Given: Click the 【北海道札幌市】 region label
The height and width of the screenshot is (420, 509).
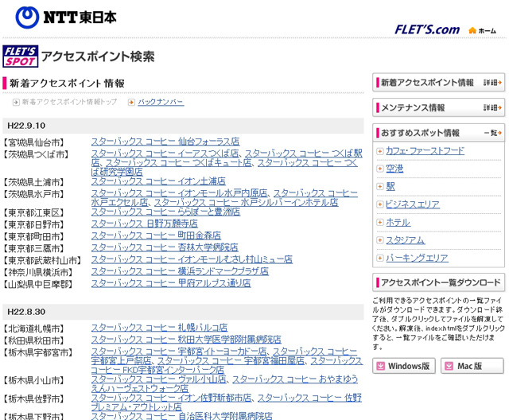Looking at the screenshot, I should (x=33, y=329).
